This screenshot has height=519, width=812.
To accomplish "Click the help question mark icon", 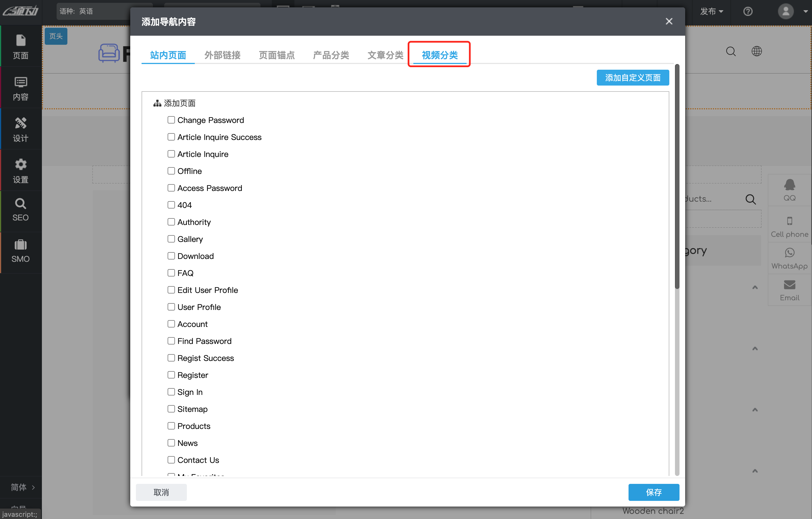I will click(748, 11).
